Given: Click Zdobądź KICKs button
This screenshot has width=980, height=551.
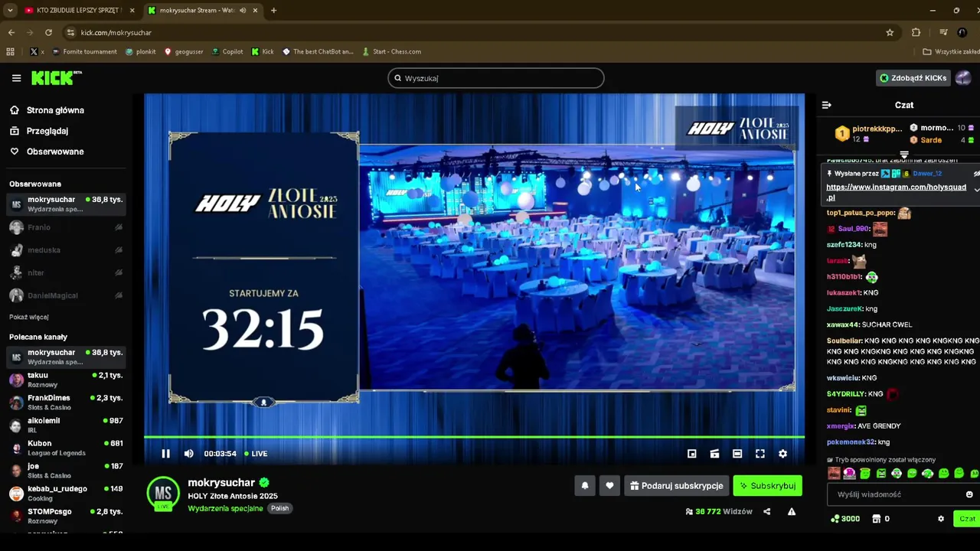Looking at the screenshot, I should (x=913, y=78).
